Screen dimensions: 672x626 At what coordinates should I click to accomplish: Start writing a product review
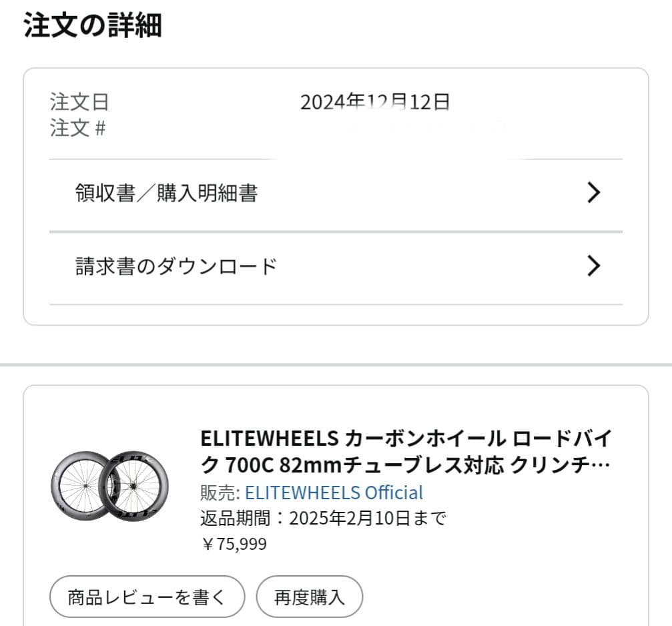point(146,596)
